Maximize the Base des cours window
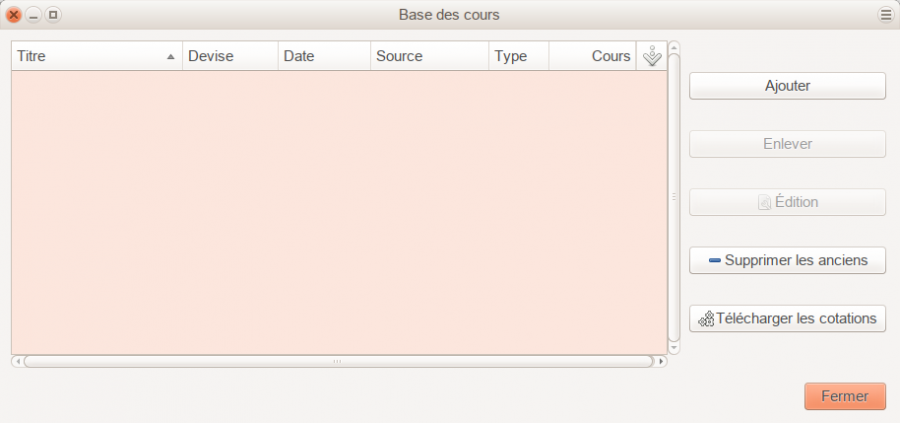Screen dimensions: 900x423 (x=53, y=15)
